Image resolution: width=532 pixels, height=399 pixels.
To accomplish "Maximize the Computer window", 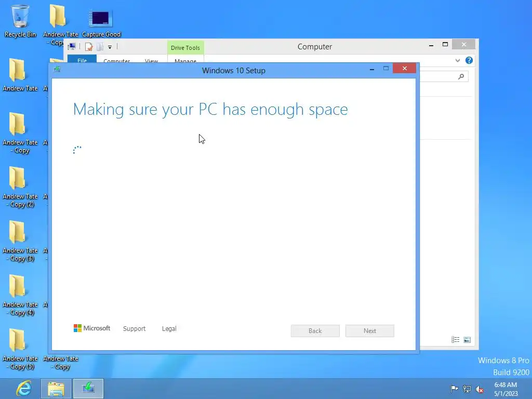I will [x=445, y=45].
